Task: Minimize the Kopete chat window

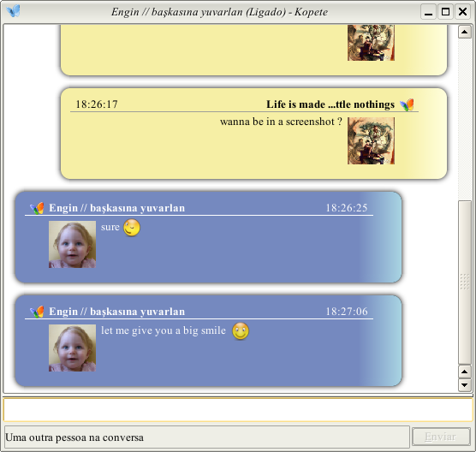Action: pos(428,12)
